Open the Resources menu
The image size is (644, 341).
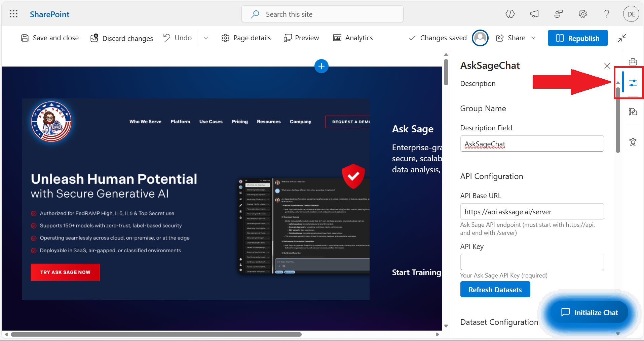(x=269, y=122)
